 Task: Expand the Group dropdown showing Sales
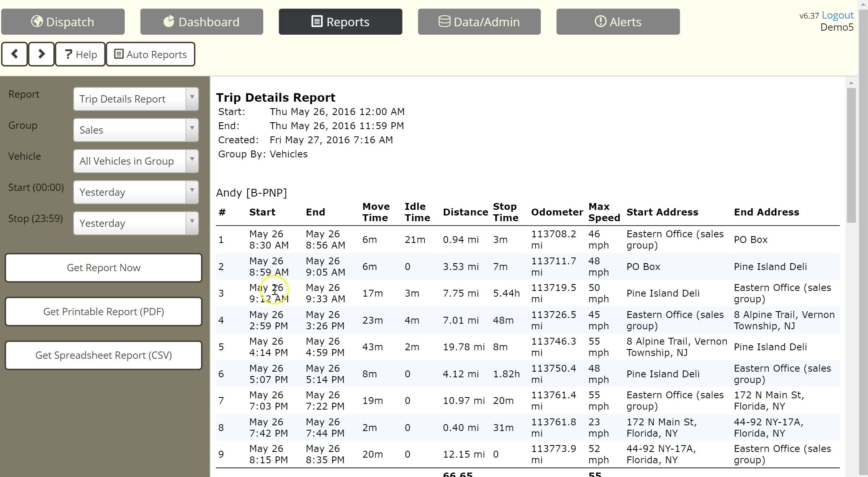(136, 130)
